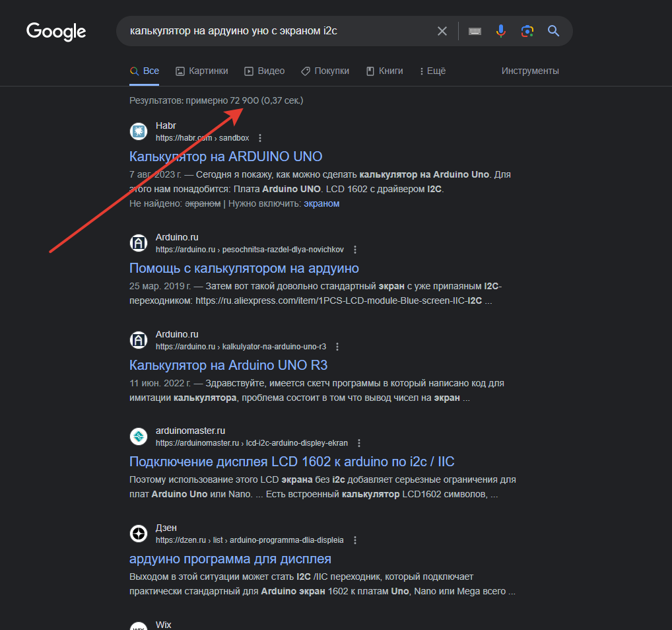Image resolution: width=672 pixels, height=630 pixels.
Task: Click Arduino.ru favicon beside kalkulyator-na-arduino-uno-r3
Action: click(139, 340)
